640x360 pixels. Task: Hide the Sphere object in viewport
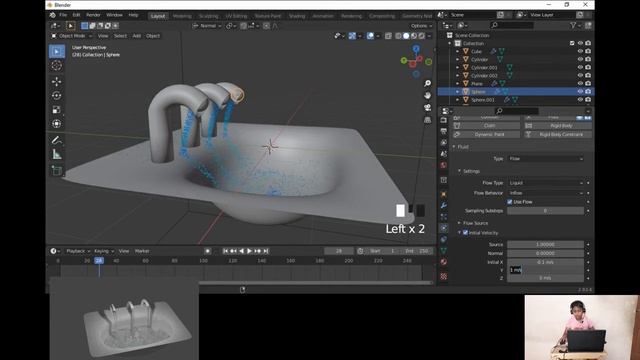[580, 91]
